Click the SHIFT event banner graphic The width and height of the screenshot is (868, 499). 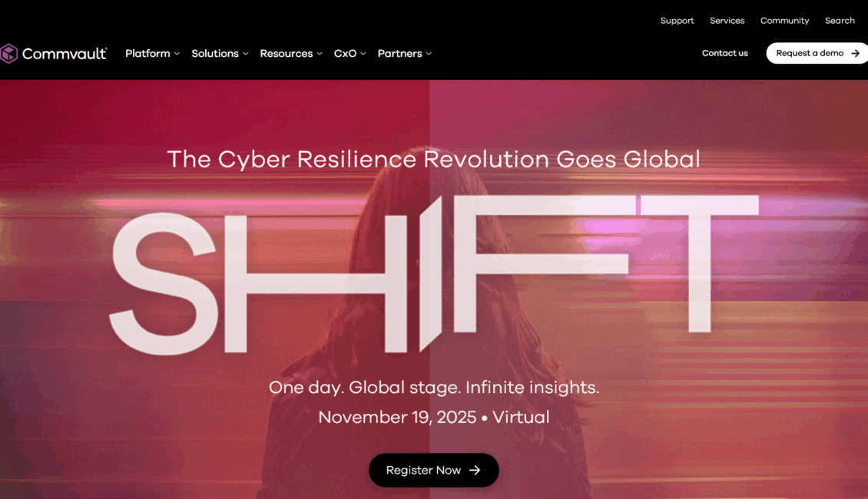[x=434, y=274]
